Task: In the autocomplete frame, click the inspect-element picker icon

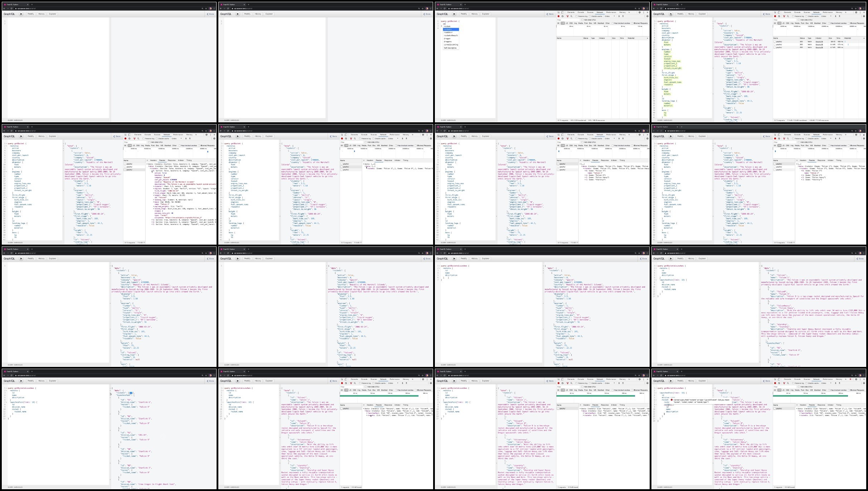Action: (558, 13)
